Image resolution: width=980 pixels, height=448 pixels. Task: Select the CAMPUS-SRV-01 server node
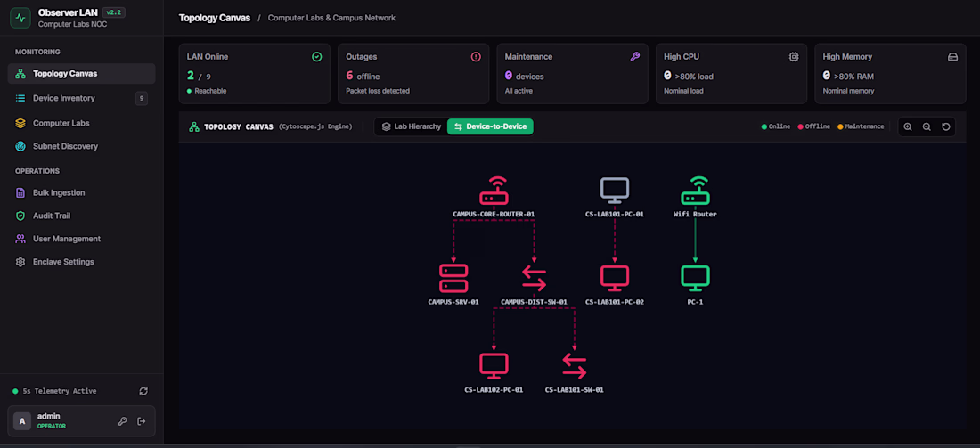[453, 278]
